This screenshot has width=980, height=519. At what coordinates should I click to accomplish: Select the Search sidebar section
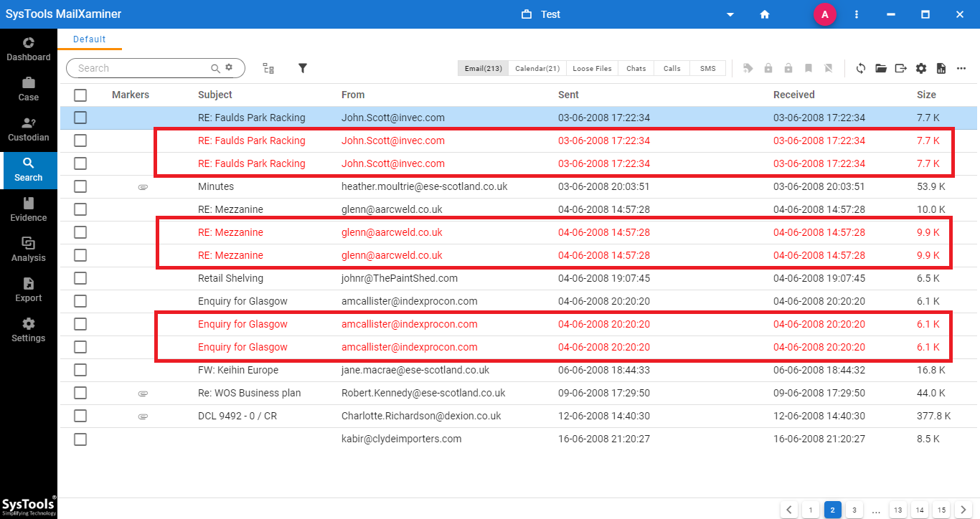(29, 170)
